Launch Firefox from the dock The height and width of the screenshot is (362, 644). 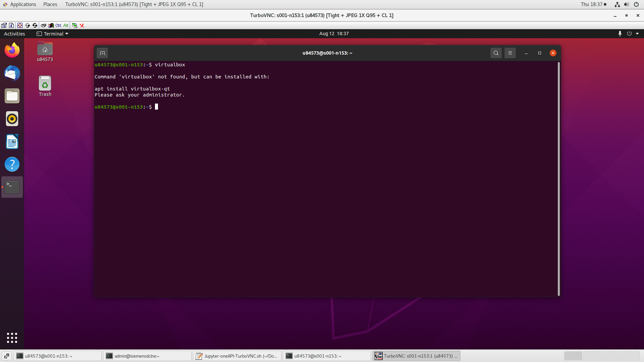(12, 50)
